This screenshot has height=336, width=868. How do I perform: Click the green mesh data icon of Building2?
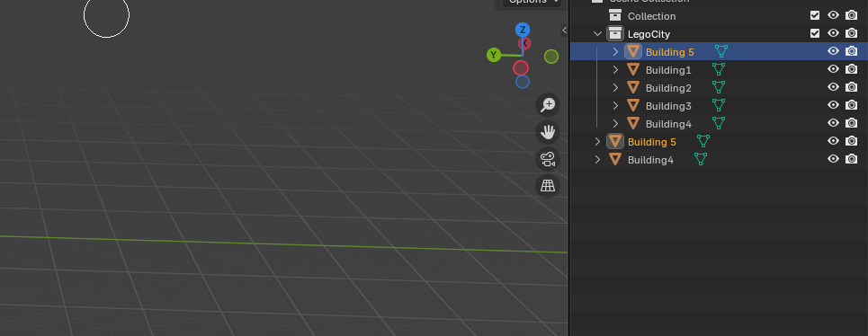click(x=719, y=87)
